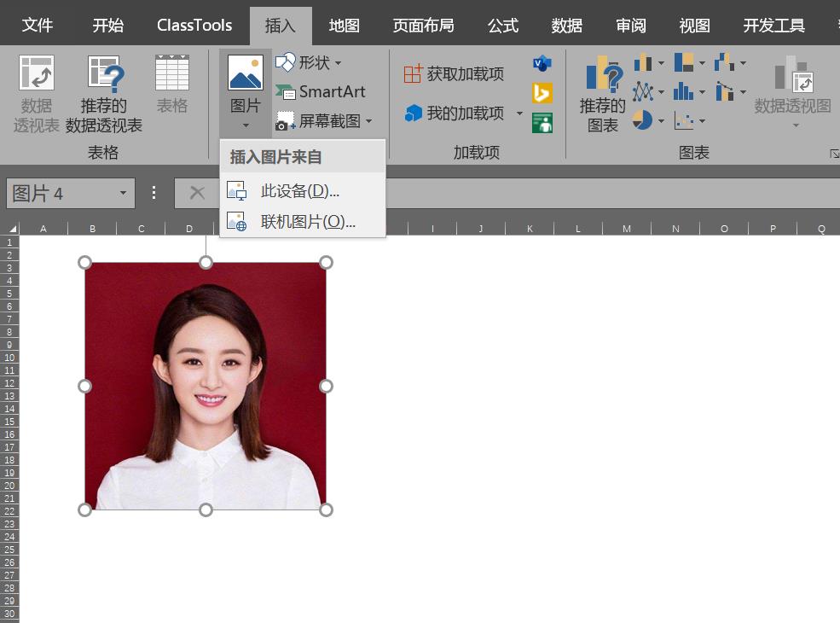Insert a pie or doughnut chart
840x623 pixels.
[643, 120]
